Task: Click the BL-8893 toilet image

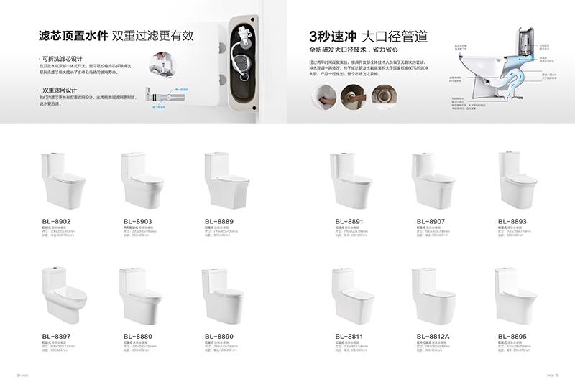Action: pyautogui.click(x=517, y=180)
